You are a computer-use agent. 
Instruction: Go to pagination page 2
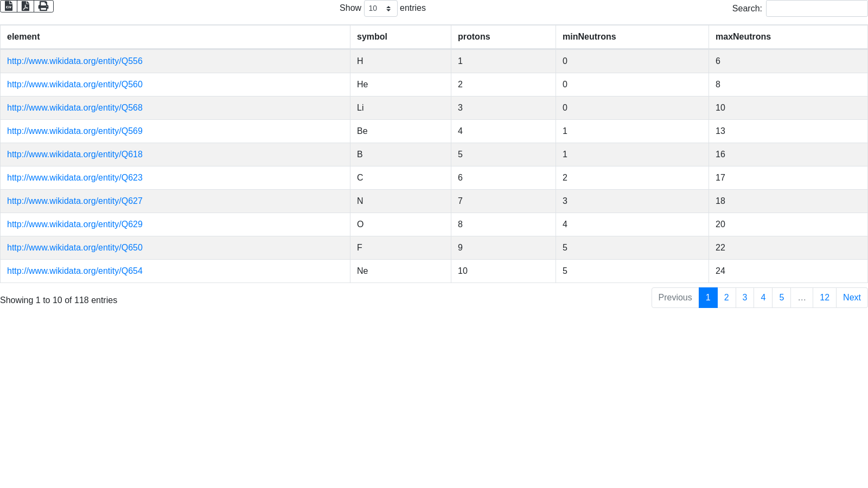pyautogui.click(x=726, y=298)
